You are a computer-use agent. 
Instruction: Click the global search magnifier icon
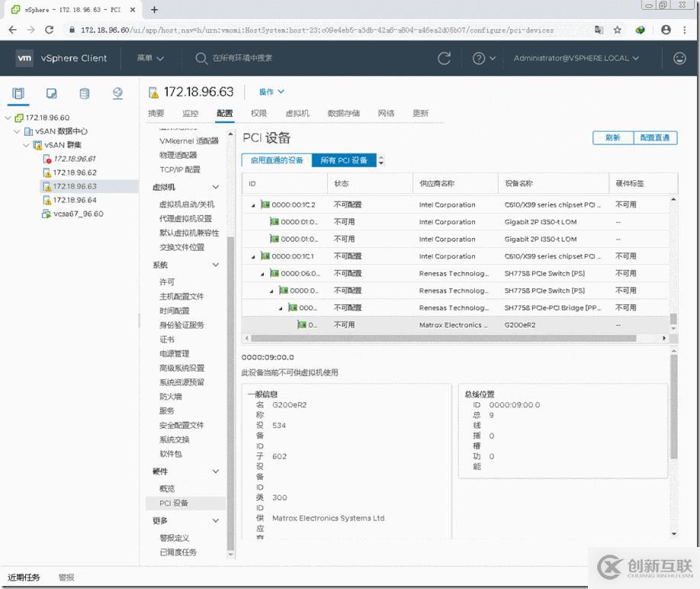point(201,58)
